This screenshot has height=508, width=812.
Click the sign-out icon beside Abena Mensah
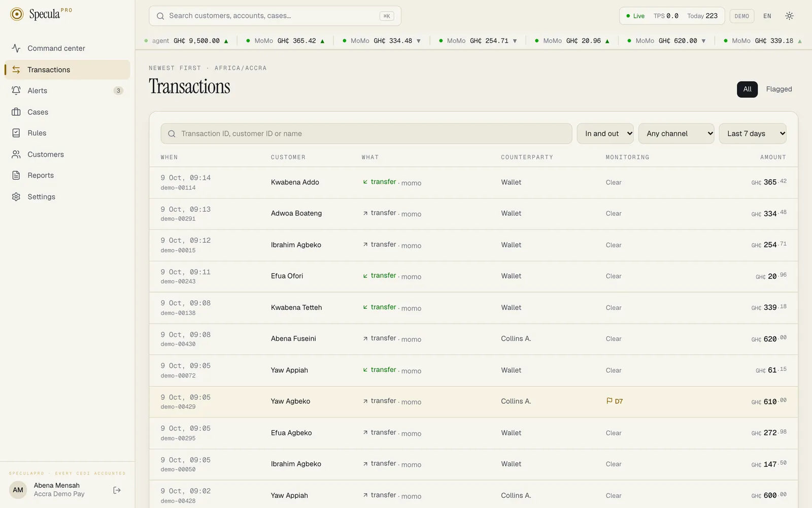click(117, 490)
